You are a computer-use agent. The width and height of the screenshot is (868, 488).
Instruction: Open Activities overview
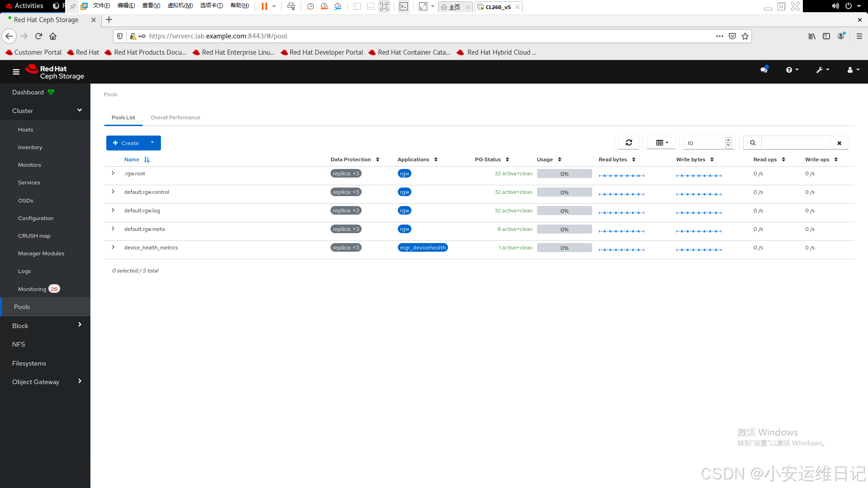[24, 6]
